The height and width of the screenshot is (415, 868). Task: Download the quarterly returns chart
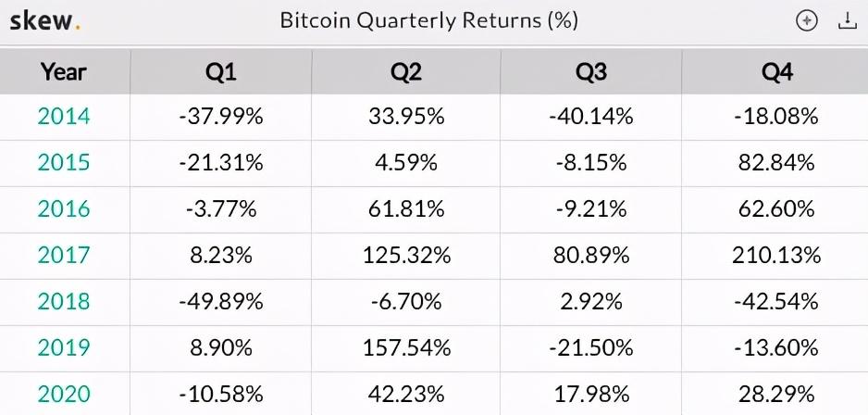click(848, 21)
